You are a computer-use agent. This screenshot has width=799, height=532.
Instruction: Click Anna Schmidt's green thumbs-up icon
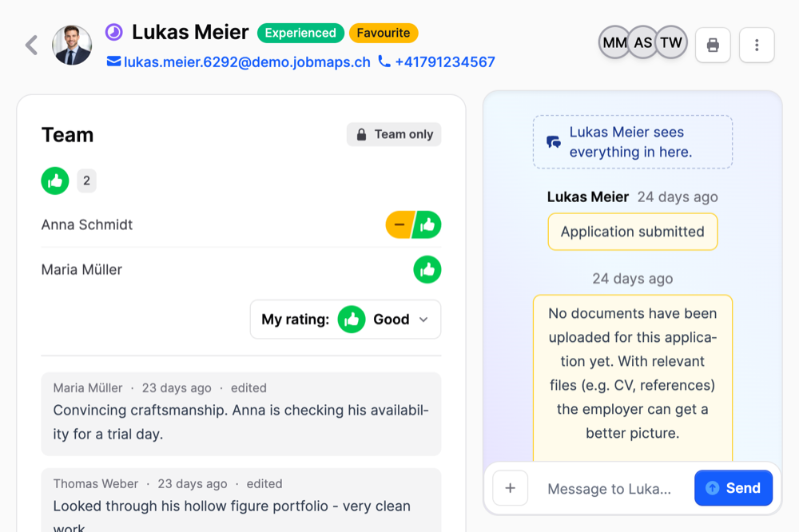coord(427,224)
